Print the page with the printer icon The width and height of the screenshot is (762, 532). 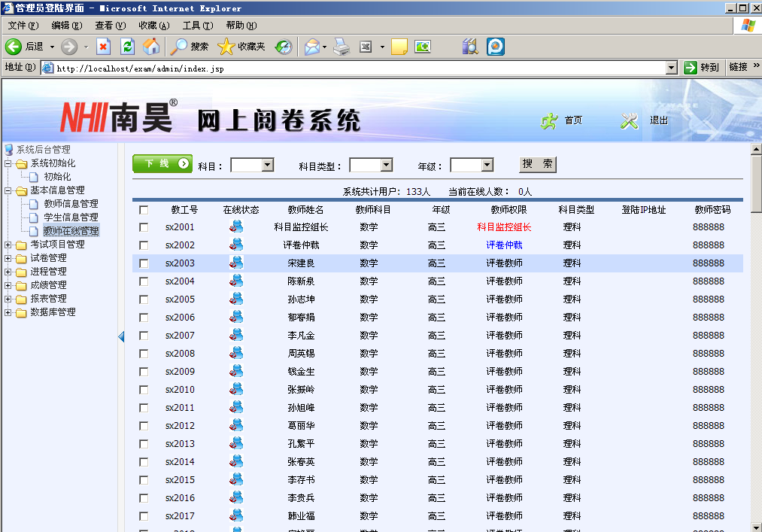(x=342, y=47)
